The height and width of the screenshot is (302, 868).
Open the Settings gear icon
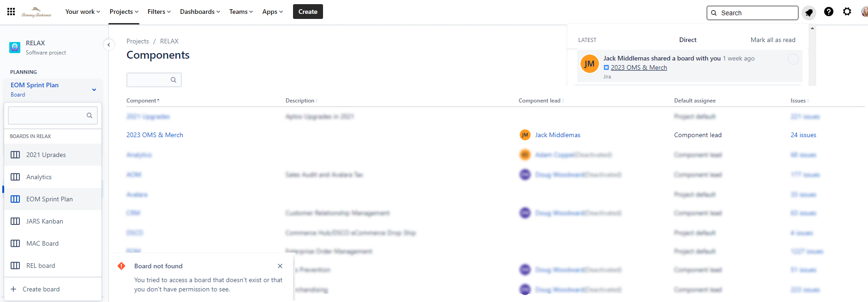pos(847,12)
